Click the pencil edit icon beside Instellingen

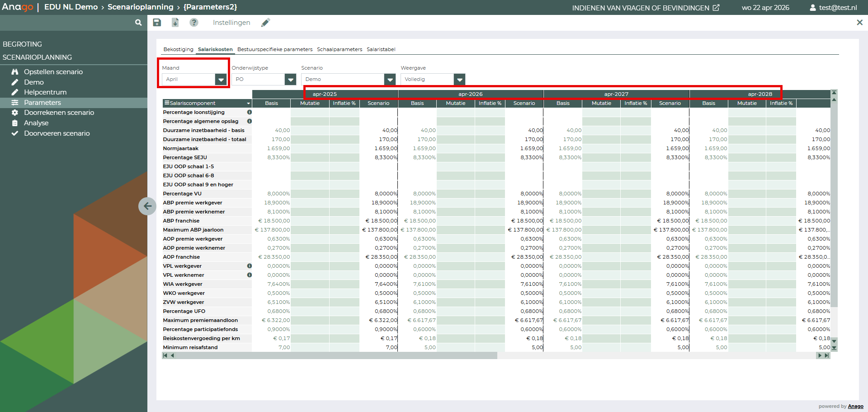click(265, 23)
